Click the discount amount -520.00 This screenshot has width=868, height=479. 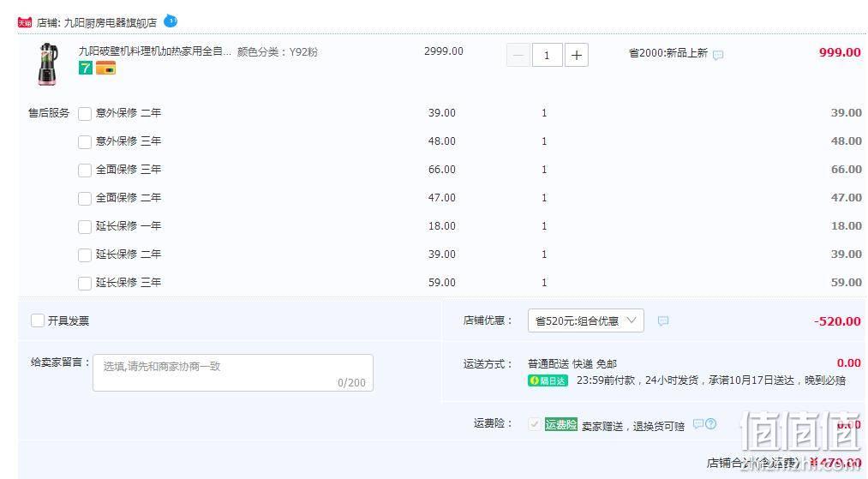(837, 321)
